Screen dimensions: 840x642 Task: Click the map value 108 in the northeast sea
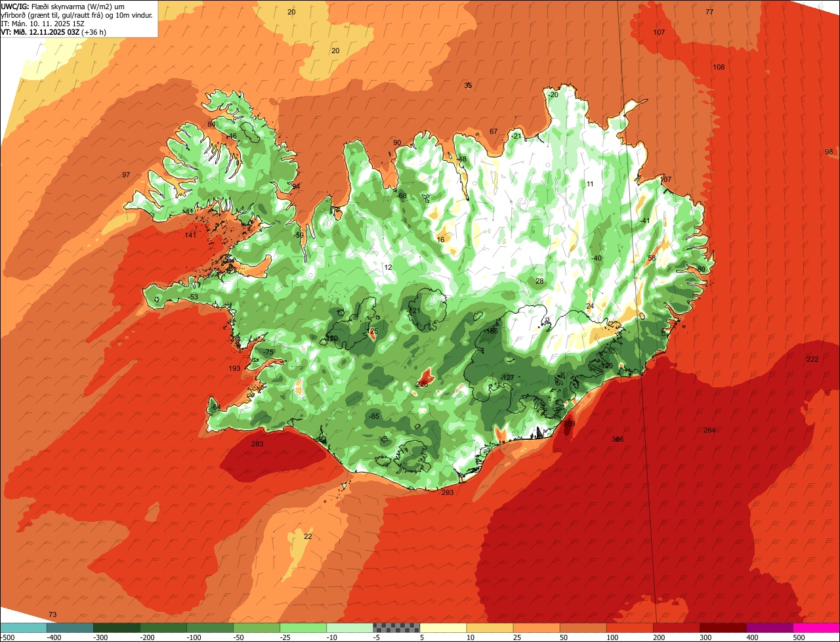(719, 68)
